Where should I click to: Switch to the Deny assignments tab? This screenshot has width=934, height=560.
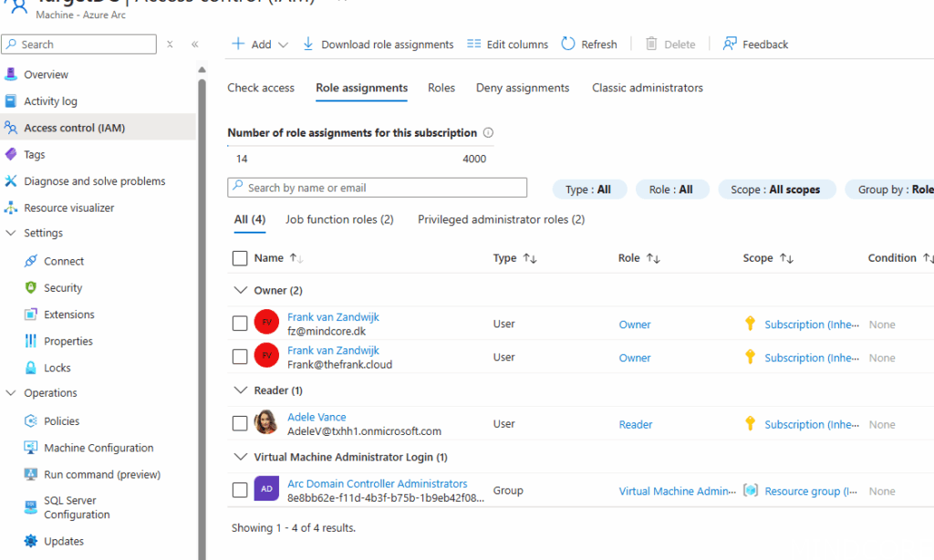tap(522, 88)
